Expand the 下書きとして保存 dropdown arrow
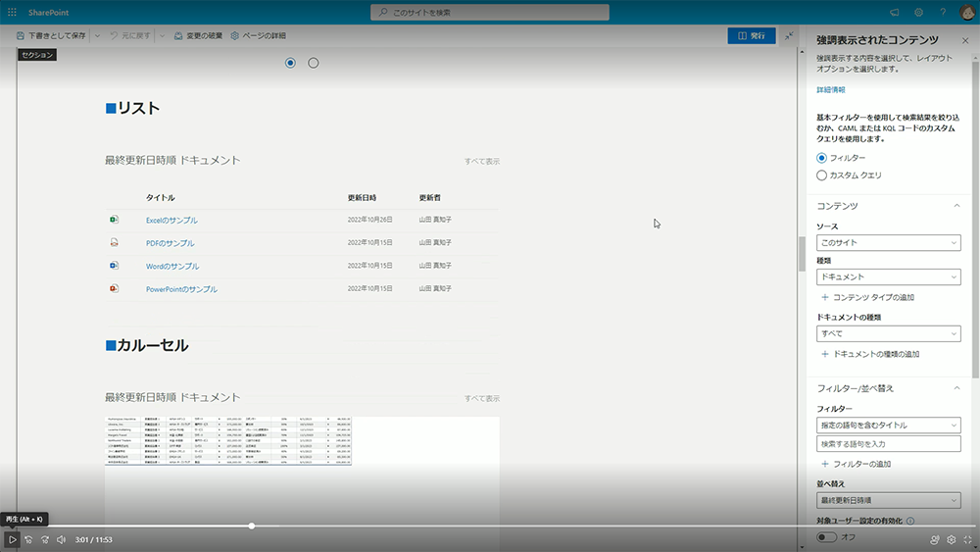Screen dimensions: 980x552 pyautogui.click(x=97, y=36)
